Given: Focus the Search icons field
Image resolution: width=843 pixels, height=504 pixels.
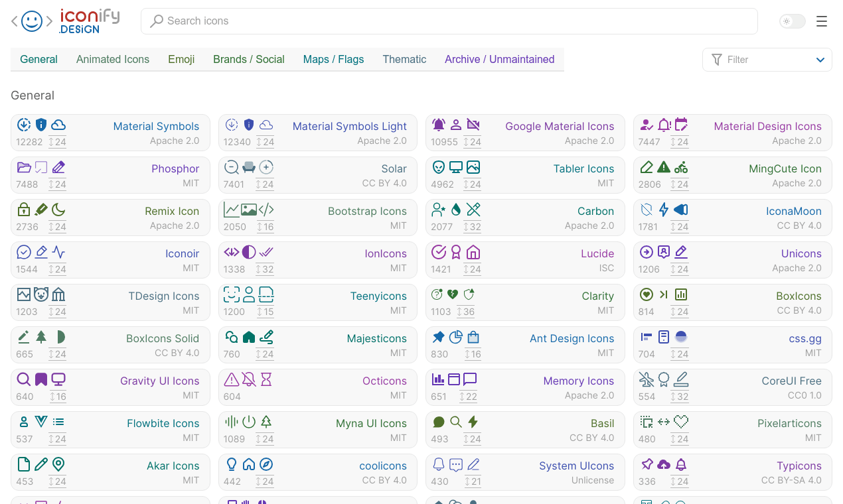Looking at the screenshot, I should point(449,21).
